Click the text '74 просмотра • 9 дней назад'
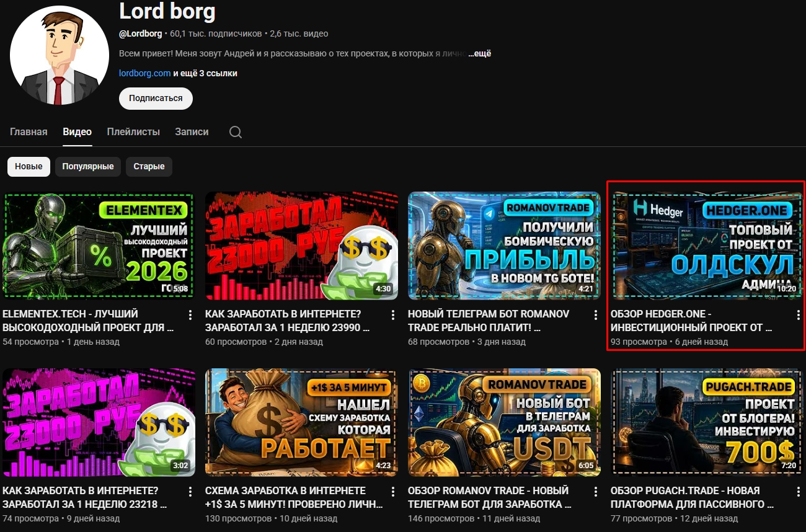 61,518
